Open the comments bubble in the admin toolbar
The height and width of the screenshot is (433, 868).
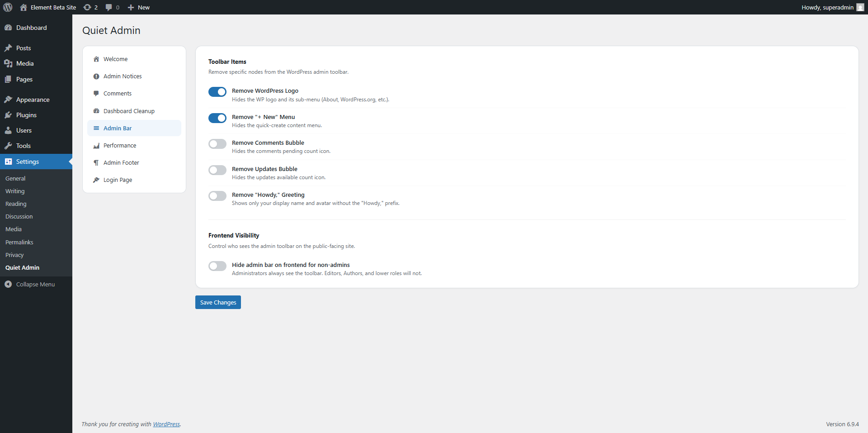coord(109,7)
